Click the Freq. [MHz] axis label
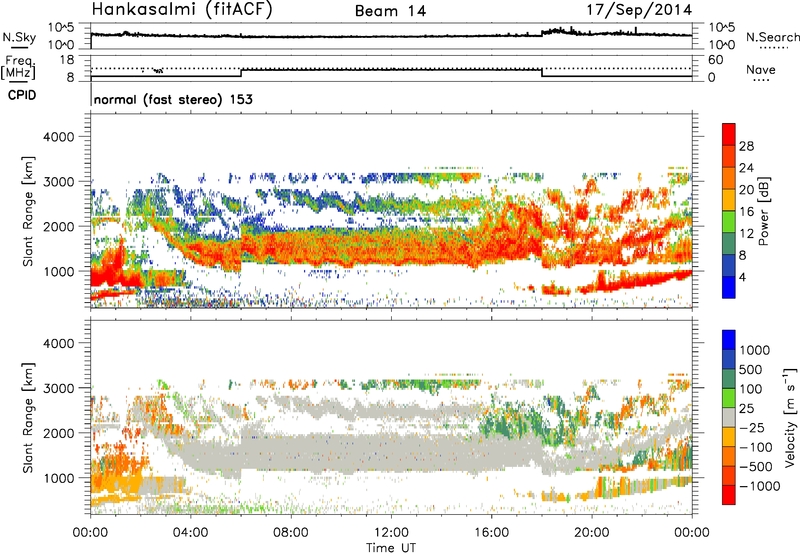The height and width of the screenshot is (554, 800). pyautogui.click(x=19, y=68)
